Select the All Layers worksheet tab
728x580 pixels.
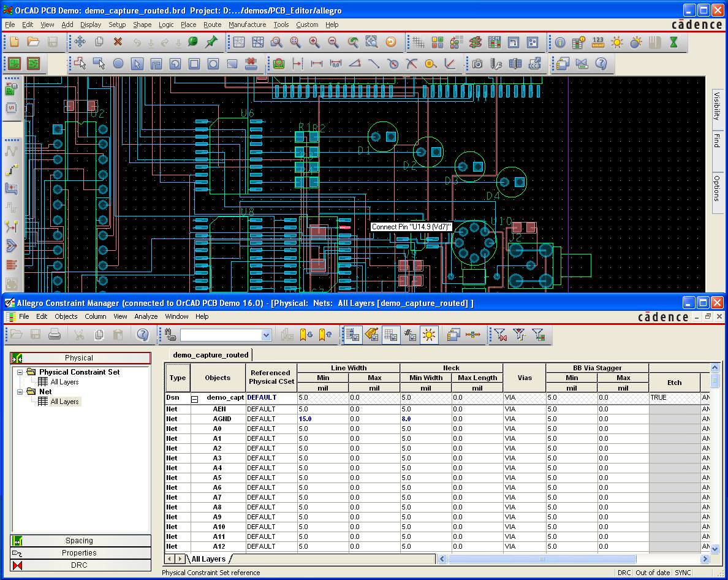point(208,559)
